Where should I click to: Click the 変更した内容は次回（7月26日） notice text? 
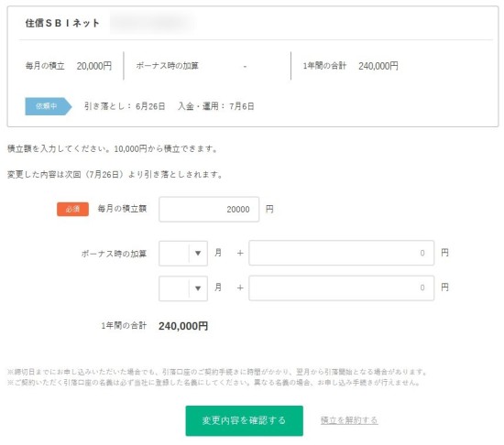pos(115,175)
